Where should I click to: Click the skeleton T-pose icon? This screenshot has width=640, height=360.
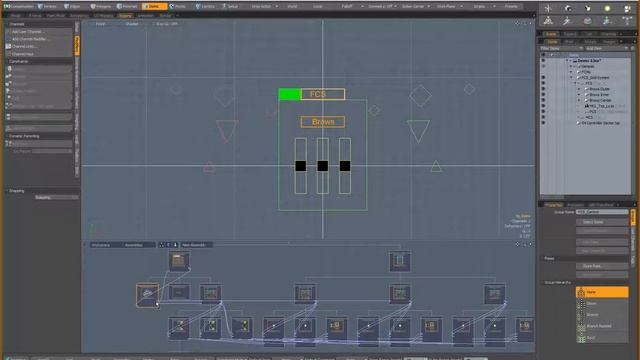pyautogui.click(x=627, y=20)
